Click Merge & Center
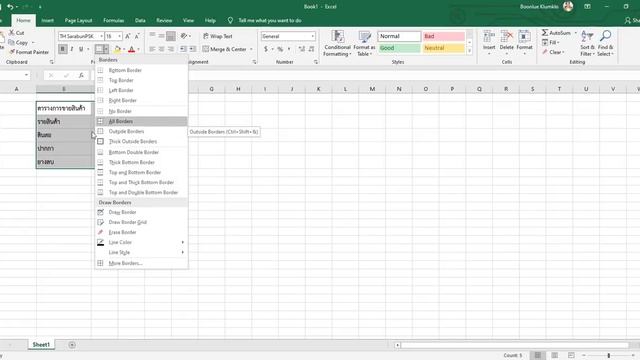The width and height of the screenshot is (640, 360). click(x=224, y=49)
